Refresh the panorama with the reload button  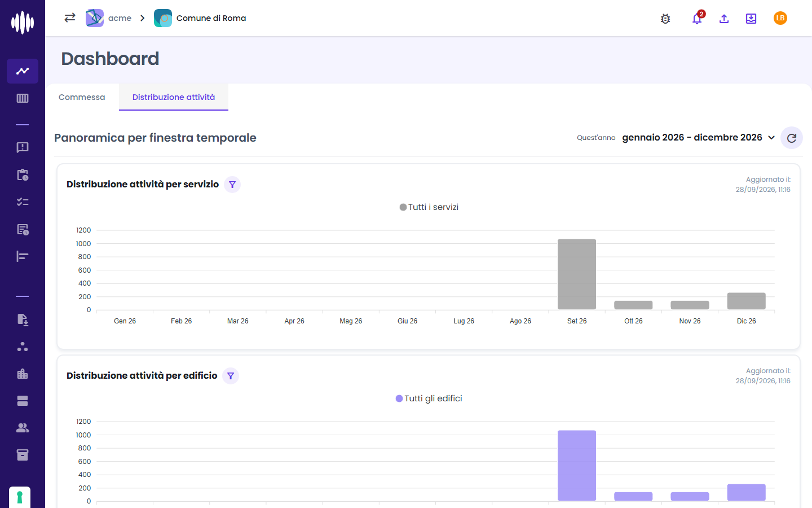[792, 138]
